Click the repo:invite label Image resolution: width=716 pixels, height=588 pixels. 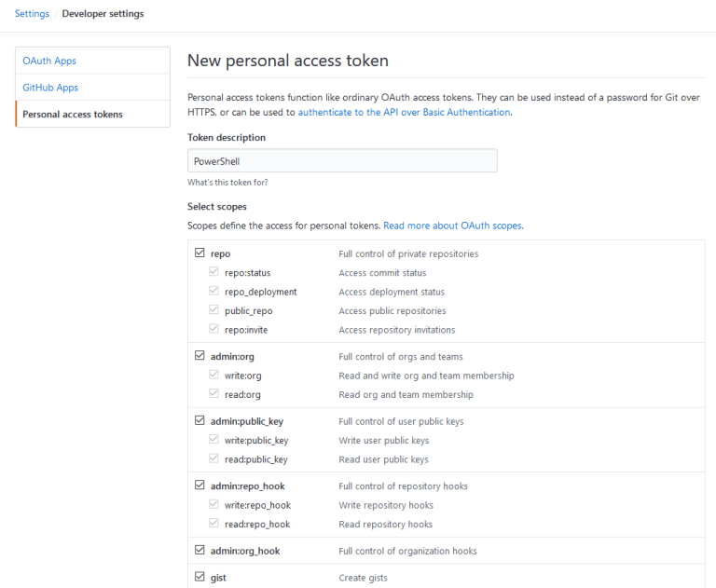click(x=246, y=330)
